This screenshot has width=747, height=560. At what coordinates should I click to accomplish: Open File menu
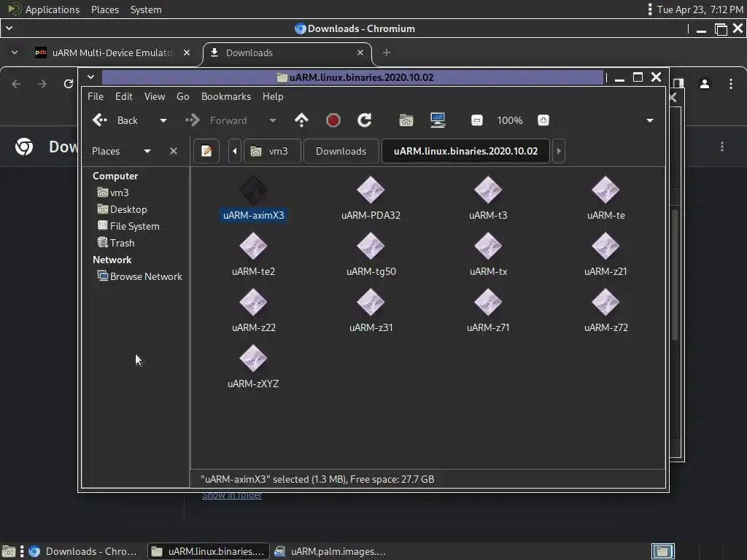click(x=96, y=96)
